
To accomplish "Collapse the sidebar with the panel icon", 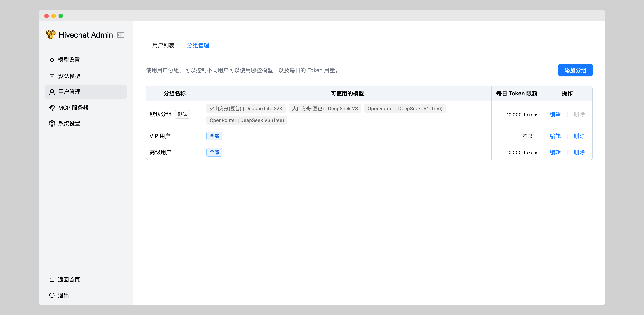I will pos(121,35).
